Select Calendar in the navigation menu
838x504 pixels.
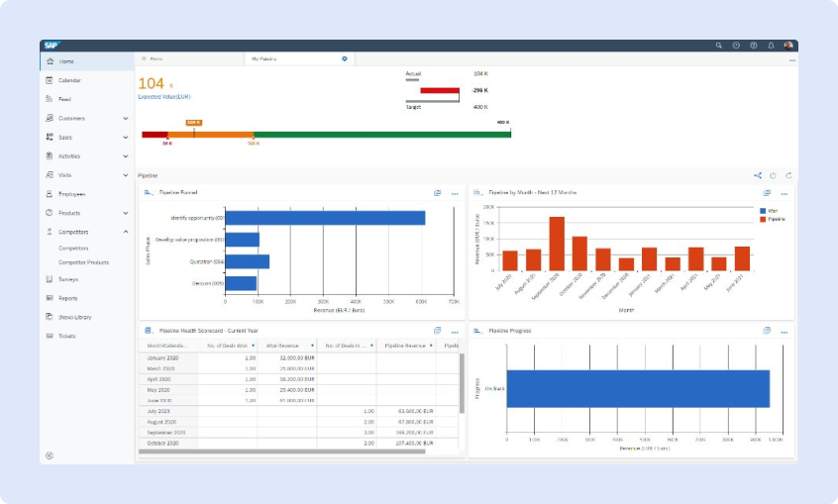click(86, 80)
